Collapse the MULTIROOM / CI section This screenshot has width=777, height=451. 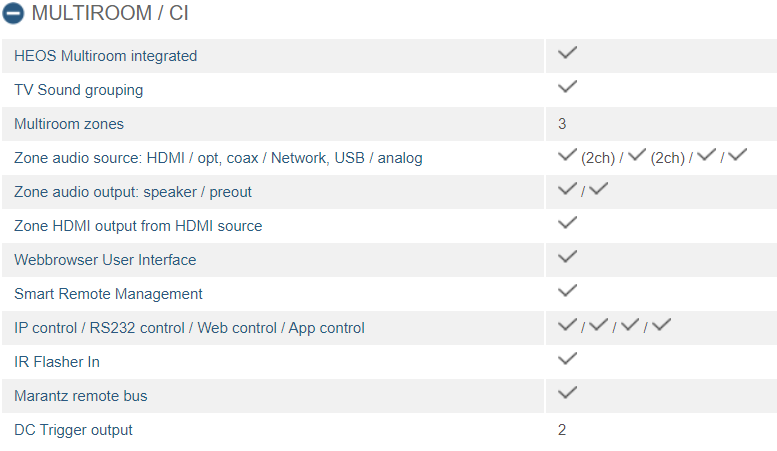click(x=13, y=13)
